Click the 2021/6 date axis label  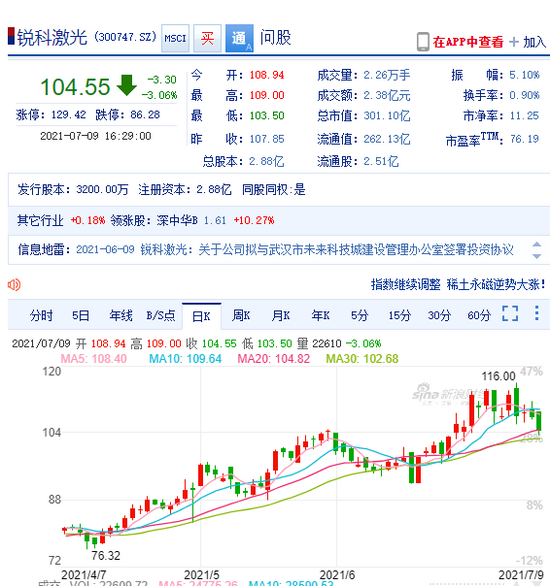pos(337,575)
